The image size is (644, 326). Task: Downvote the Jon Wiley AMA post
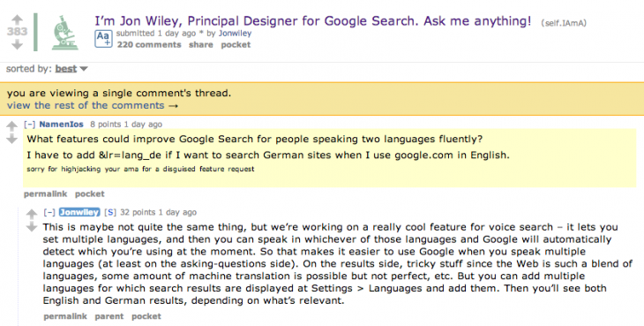[x=17, y=45]
